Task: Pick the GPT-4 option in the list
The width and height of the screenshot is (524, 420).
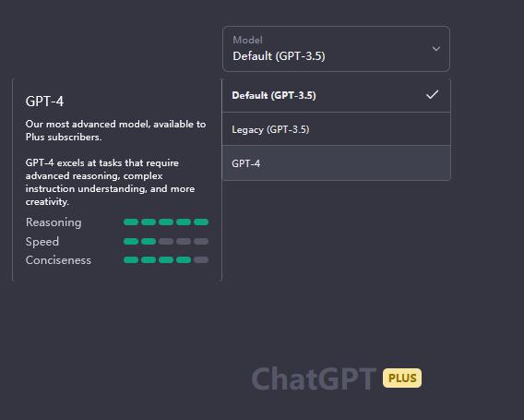Action: pyautogui.click(x=336, y=163)
